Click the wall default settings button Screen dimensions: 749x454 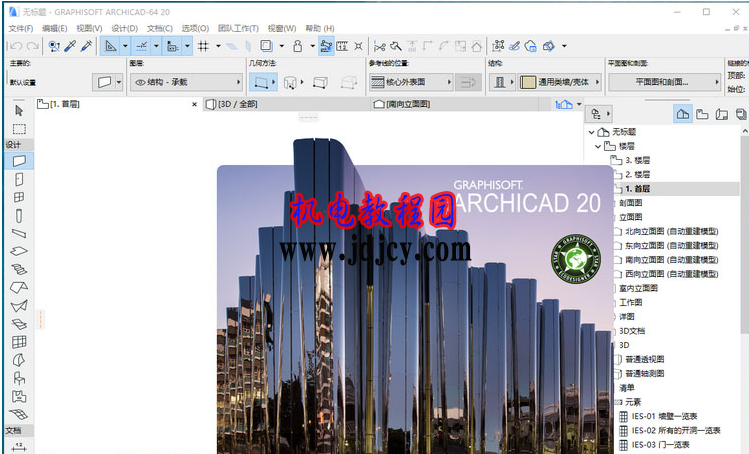coord(104,82)
